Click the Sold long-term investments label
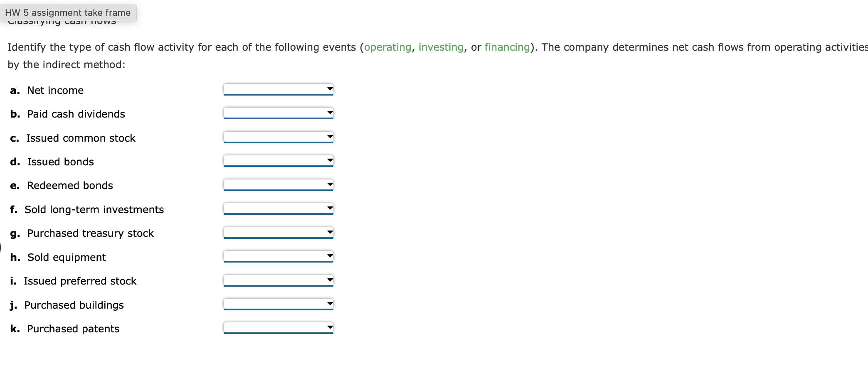The width and height of the screenshot is (868, 383). [x=94, y=209]
